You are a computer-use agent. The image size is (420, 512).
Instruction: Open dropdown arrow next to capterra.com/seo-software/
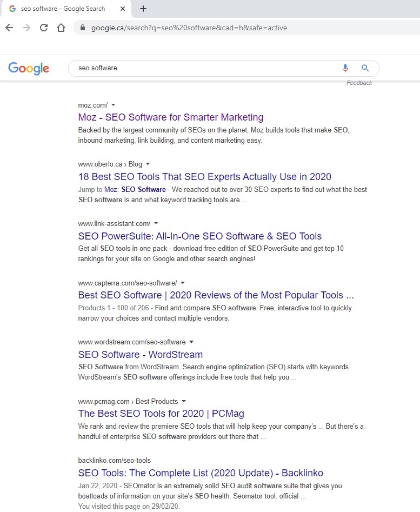pyautogui.click(x=183, y=282)
